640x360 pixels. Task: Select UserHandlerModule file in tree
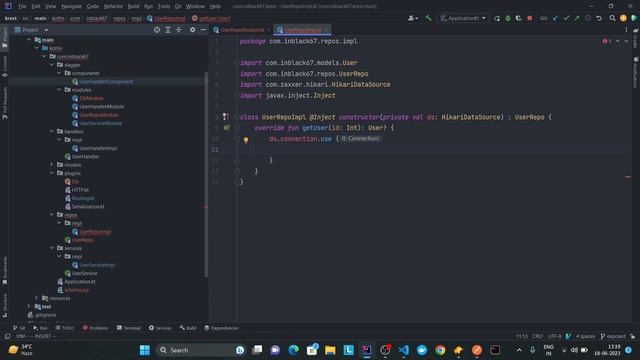pos(102,107)
